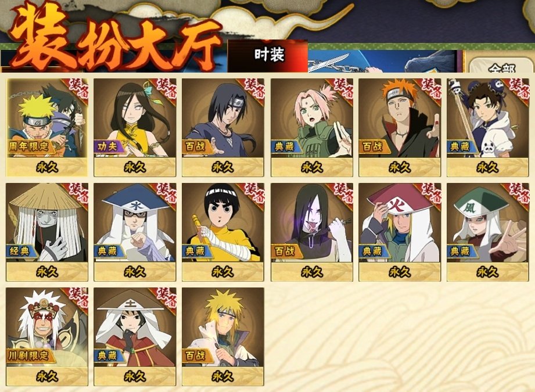Screen dimensions: 535x392
Task: Select the 典藏 Tenten costume card
Action: 487,128
